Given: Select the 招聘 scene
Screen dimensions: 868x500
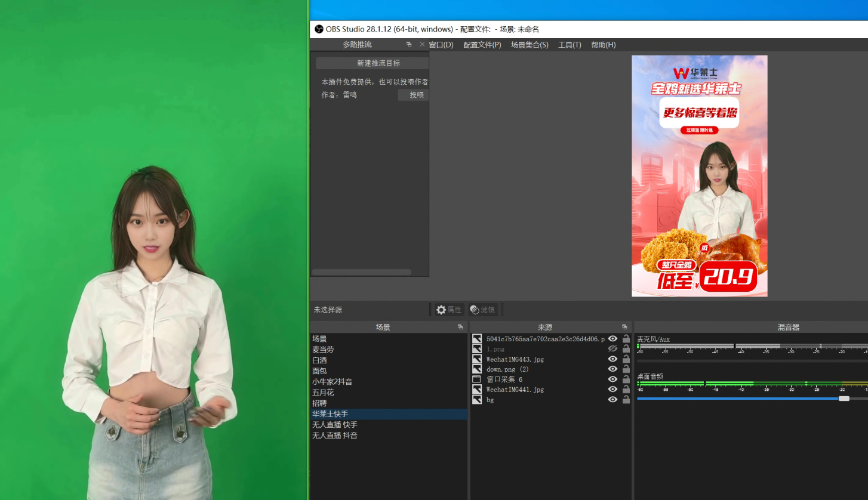Looking at the screenshot, I should [x=388, y=403].
